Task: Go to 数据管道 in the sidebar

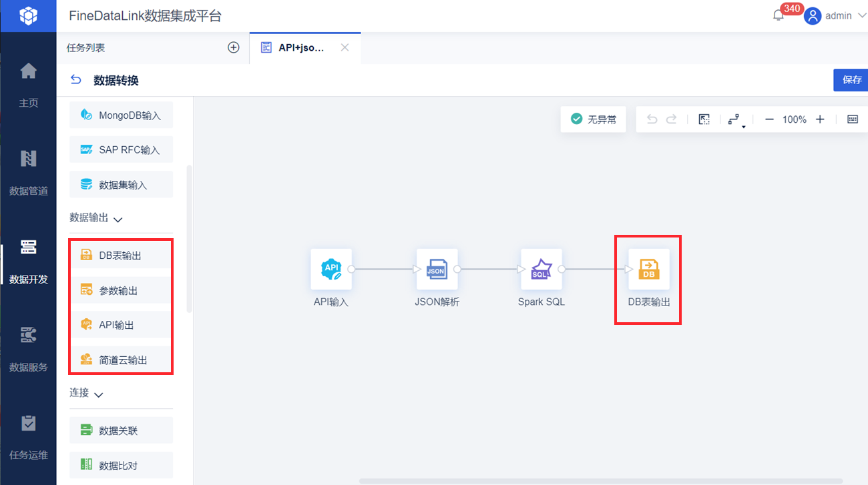Action: click(28, 172)
